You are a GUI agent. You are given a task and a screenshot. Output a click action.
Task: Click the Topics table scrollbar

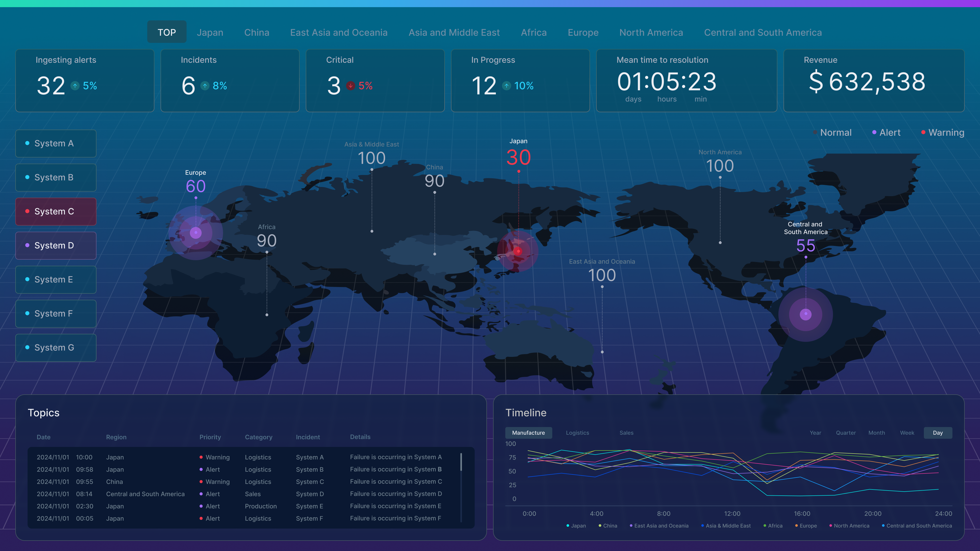pos(461,462)
